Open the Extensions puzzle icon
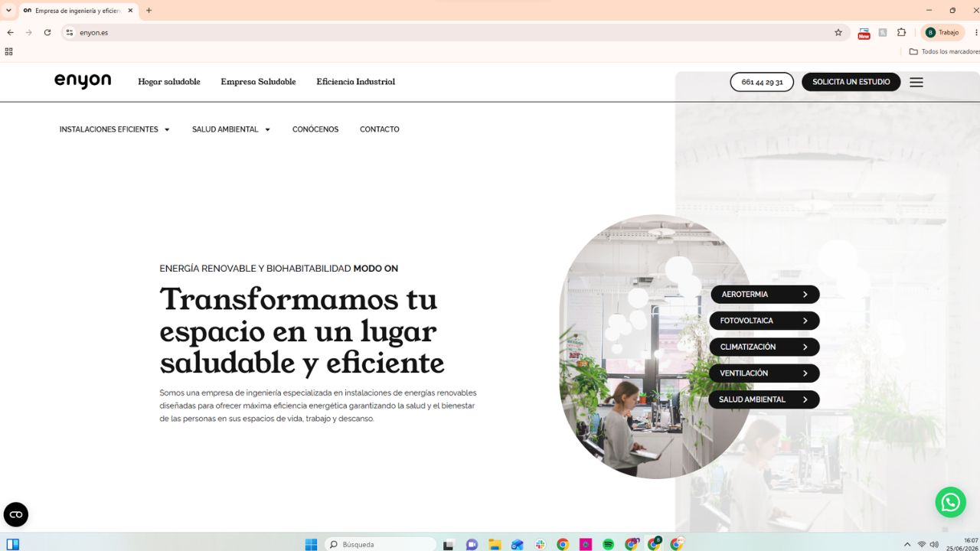The image size is (980, 551). [901, 33]
